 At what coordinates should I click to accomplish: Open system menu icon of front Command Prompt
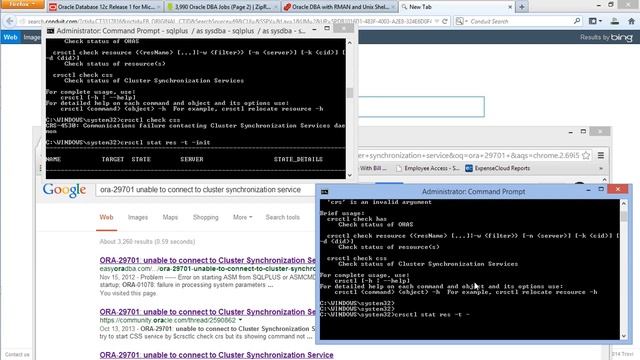pos(324,191)
